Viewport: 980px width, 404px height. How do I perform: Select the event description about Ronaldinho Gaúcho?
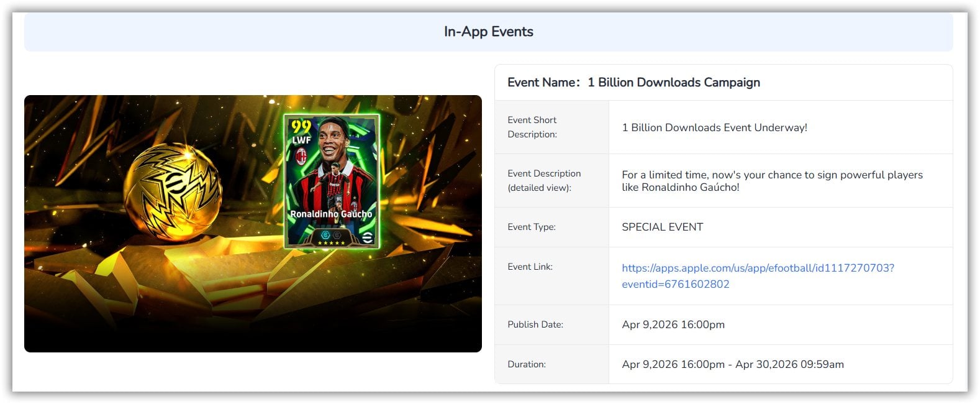pyautogui.click(x=772, y=181)
